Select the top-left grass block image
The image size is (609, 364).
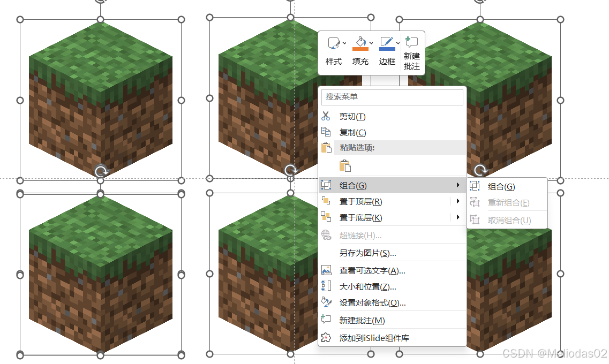coord(101,100)
